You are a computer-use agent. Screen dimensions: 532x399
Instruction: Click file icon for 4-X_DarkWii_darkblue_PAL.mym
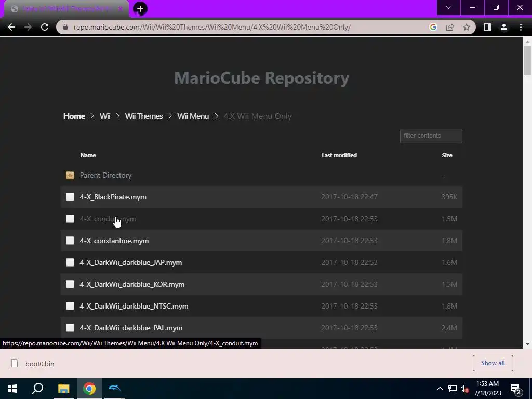(x=70, y=328)
